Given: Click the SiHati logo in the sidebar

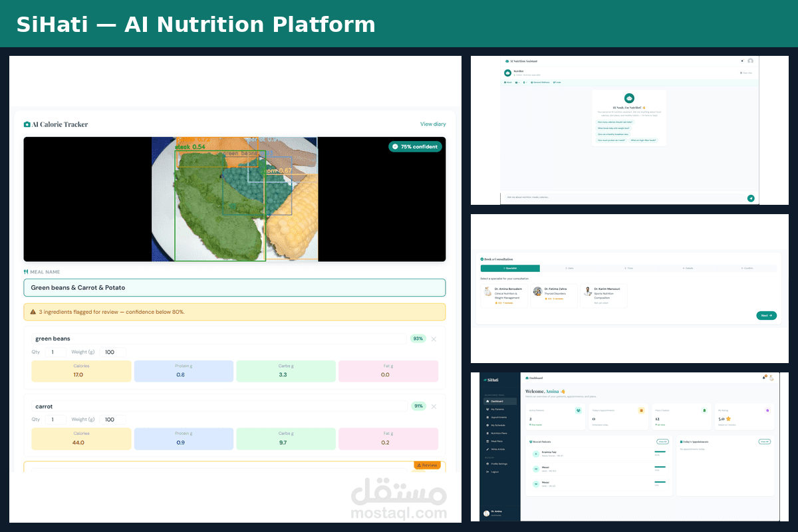Looking at the screenshot, I should click(491, 380).
